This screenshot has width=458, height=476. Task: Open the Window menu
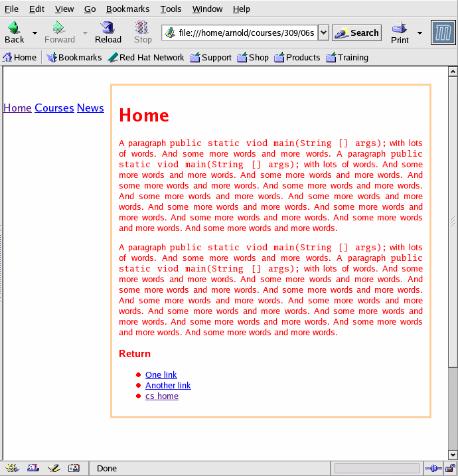207,9
